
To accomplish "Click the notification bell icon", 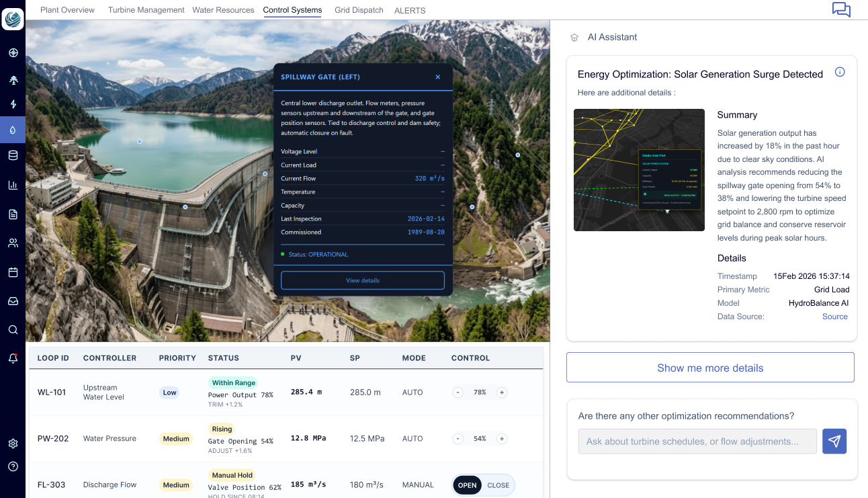I will (x=13, y=359).
